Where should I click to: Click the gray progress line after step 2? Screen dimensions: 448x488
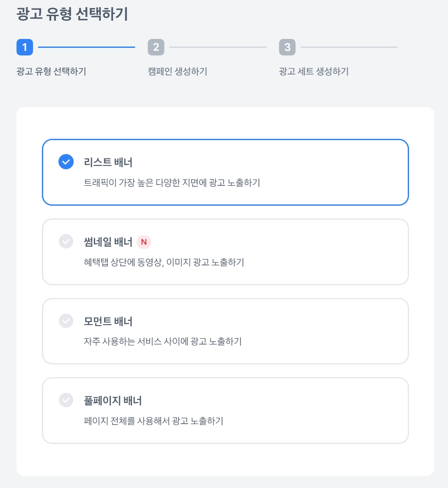click(218, 47)
